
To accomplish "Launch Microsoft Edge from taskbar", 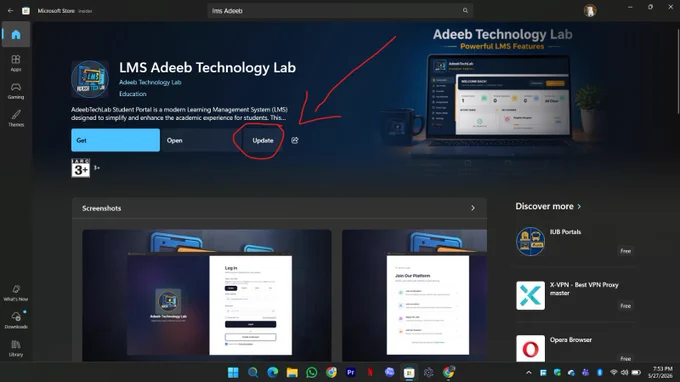I will (x=272, y=372).
